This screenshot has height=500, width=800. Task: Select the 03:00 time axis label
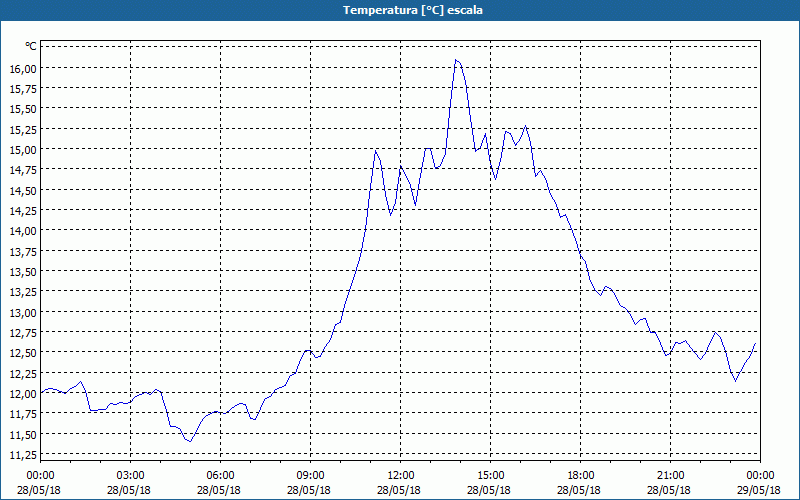(131, 476)
